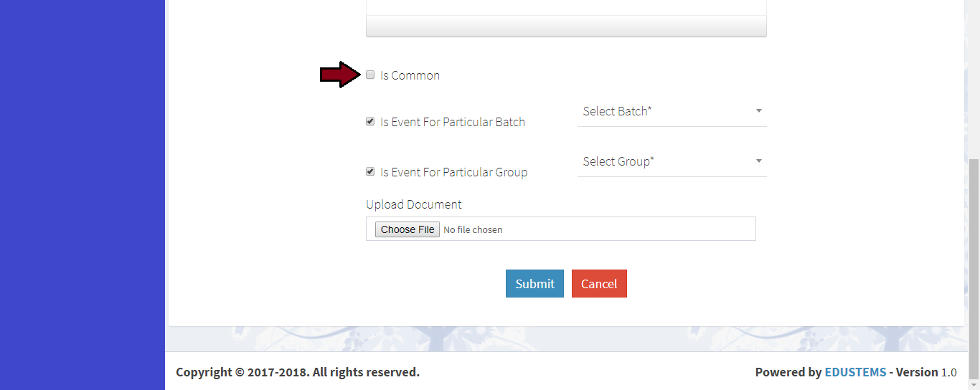980x390 pixels.
Task: Click the Is Common label text
Action: (410, 75)
